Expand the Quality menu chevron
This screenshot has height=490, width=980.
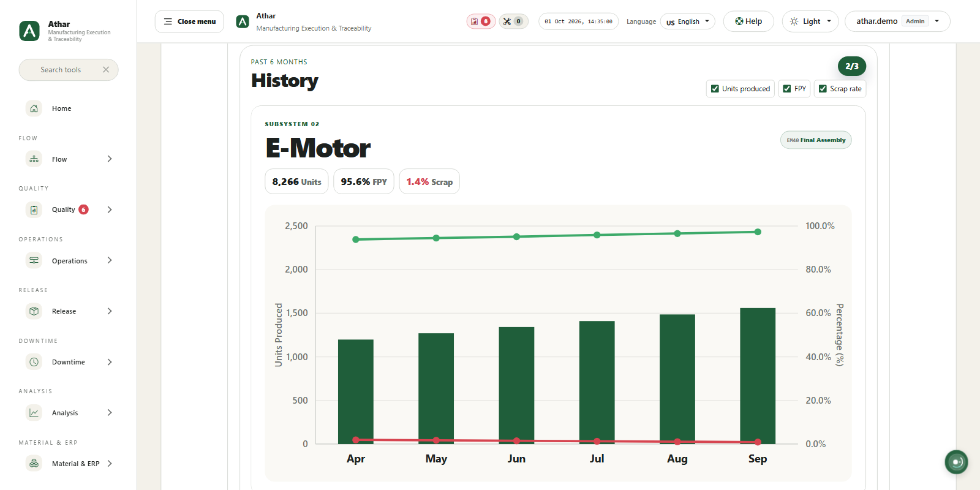[x=110, y=209]
